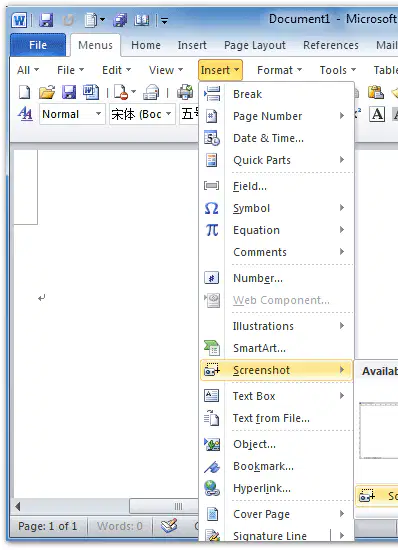Choose Quick Parts menu entry
Screen dimensions: 398x550
coord(277,160)
